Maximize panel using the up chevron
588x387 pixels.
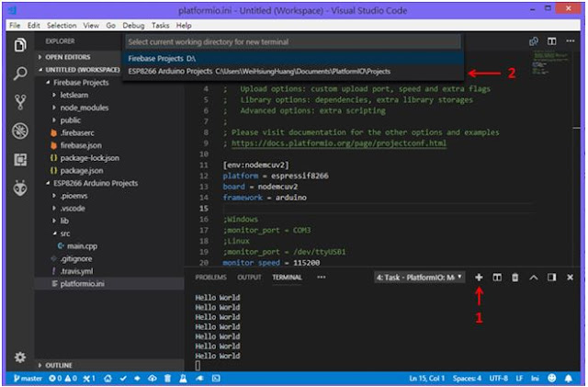[534, 278]
